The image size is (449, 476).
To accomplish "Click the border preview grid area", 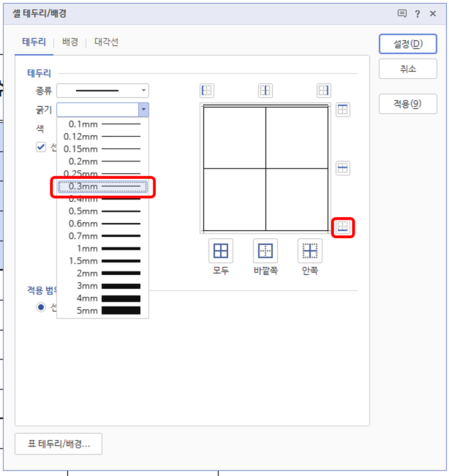I will point(266,168).
